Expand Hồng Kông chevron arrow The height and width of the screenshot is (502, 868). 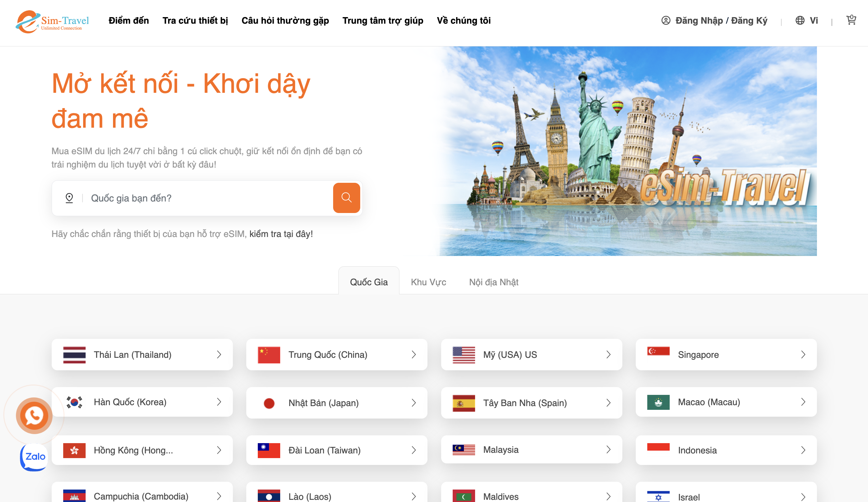219,450
